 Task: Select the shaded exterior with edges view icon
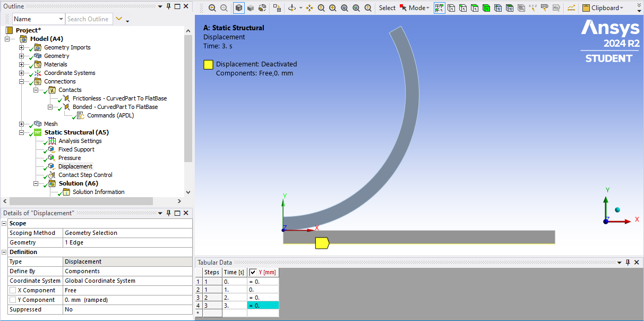[x=239, y=8]
